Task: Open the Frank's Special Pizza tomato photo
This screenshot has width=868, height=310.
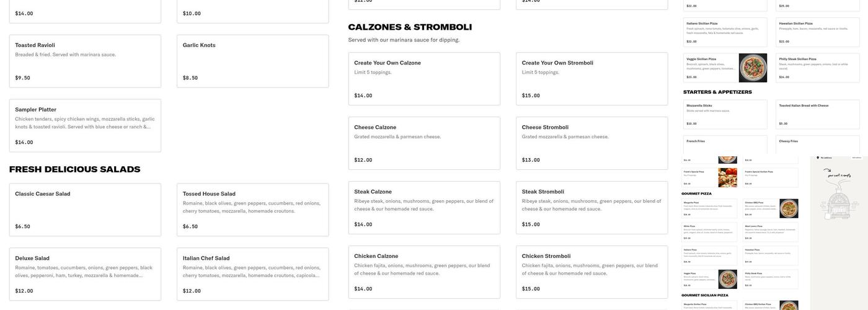Action: pos(728,177)
